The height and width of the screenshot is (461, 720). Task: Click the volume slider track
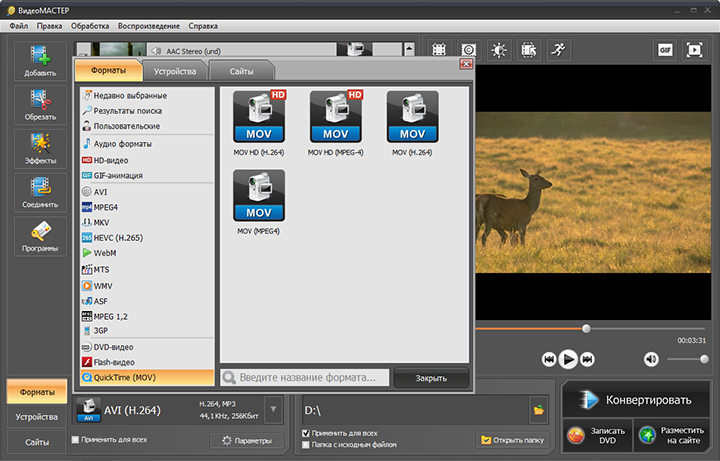point(686,359)
